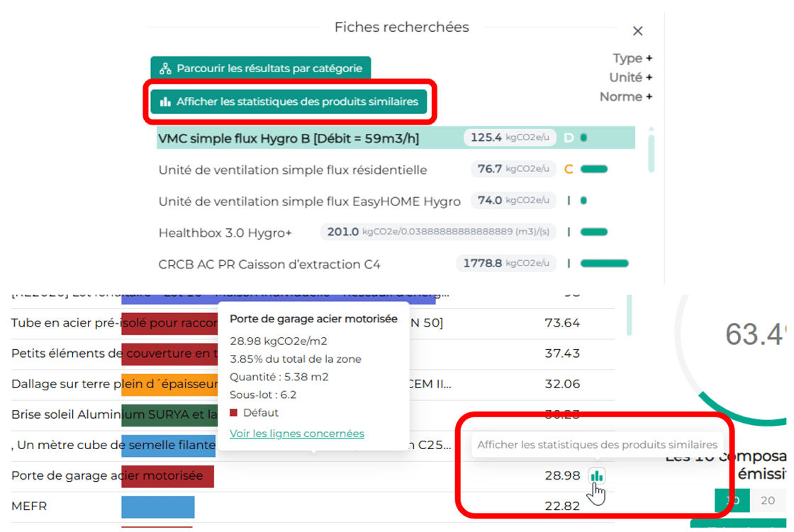Click the Dallage sur terre plein bar
This screenshot has height=532, width=794.
coord(169,384)
